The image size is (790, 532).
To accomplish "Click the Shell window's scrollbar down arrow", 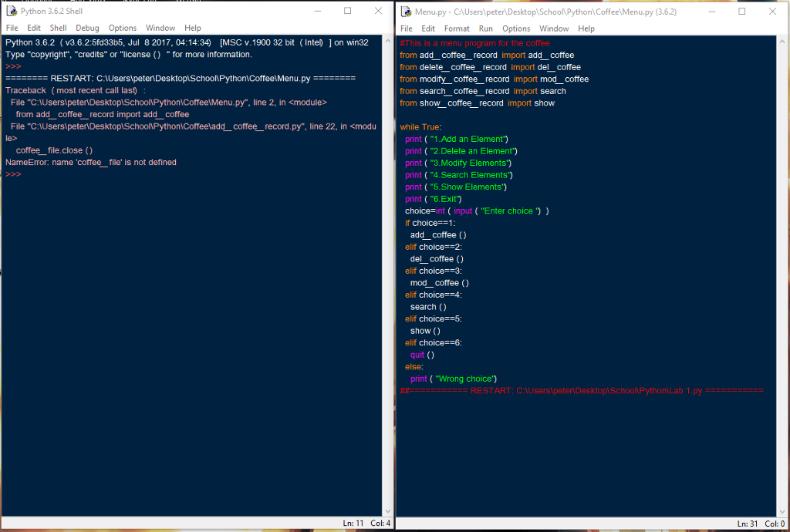I will pyautogui.click(x=387, y=510).
